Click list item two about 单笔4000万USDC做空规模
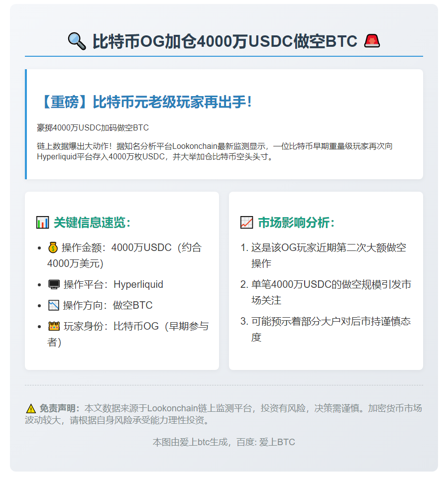 click(331, 292)
